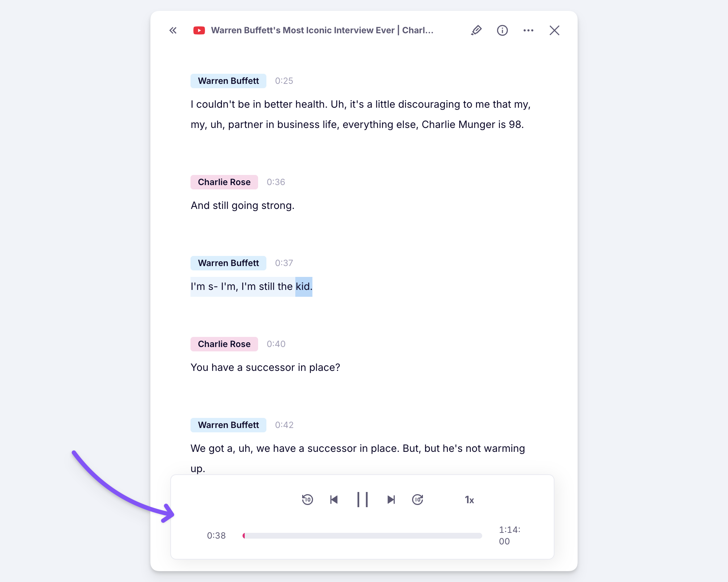Screen dimensions: 728x582
Task: Pause the audio playback
Action: tap(362, 500)
